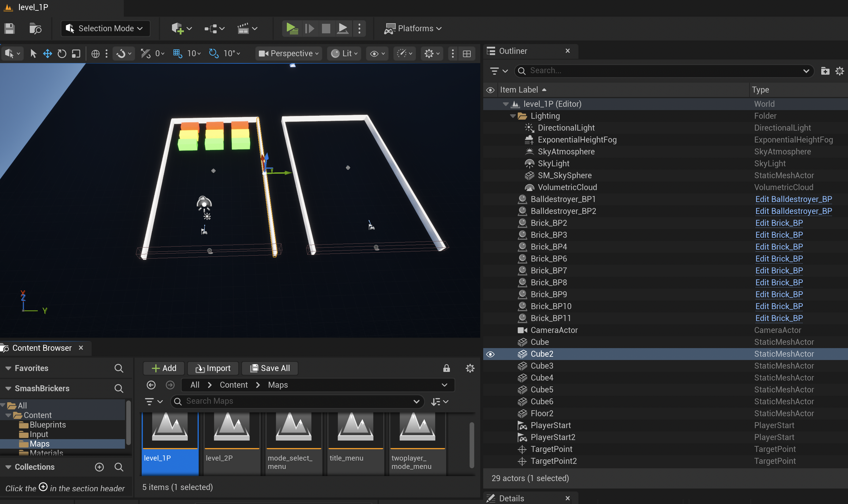Select TargetPoint2 in the Outliner
Viewport: 848px width, 504px height.
(665, 461)
